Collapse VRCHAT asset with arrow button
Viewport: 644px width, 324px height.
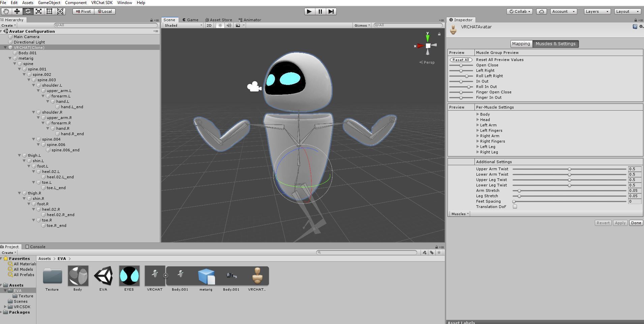pos(165,276)
